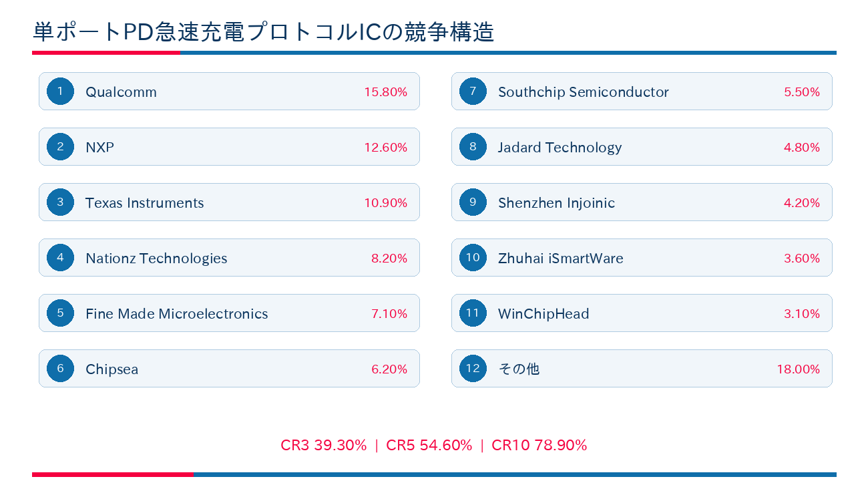Click the number 6 badge next to Chipsea
868x489 pixels.
click(x=60, y=369)
